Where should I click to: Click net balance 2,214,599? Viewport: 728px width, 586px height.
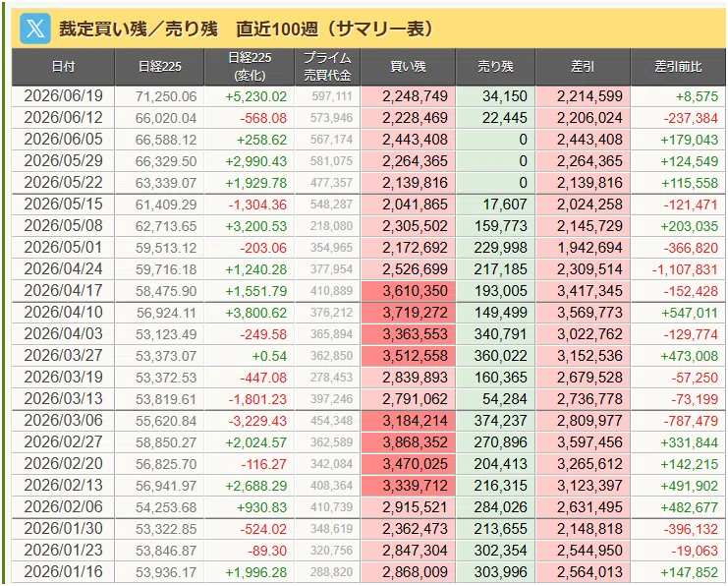pyautogui.click(x=589, y=96)
